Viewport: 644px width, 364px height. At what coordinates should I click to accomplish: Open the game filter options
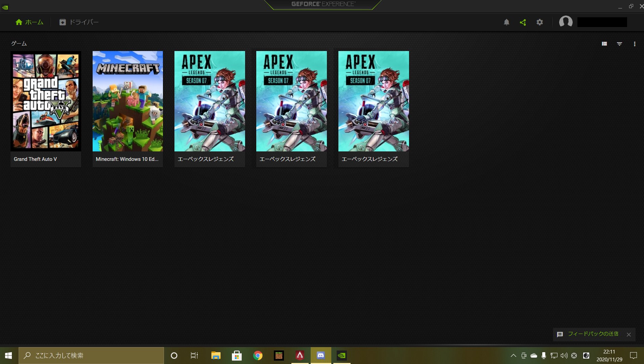620,44
